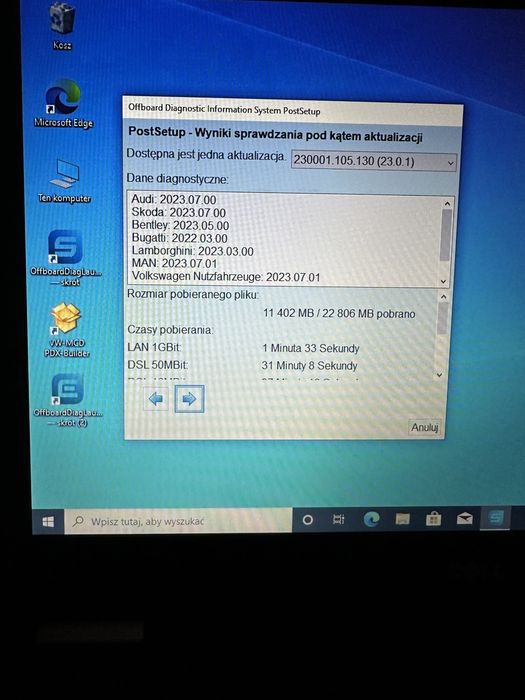Viewport: 525px width, 700px height.
Task: Click the back arrow button in PostSetup
Action: [x=156, y=399]
